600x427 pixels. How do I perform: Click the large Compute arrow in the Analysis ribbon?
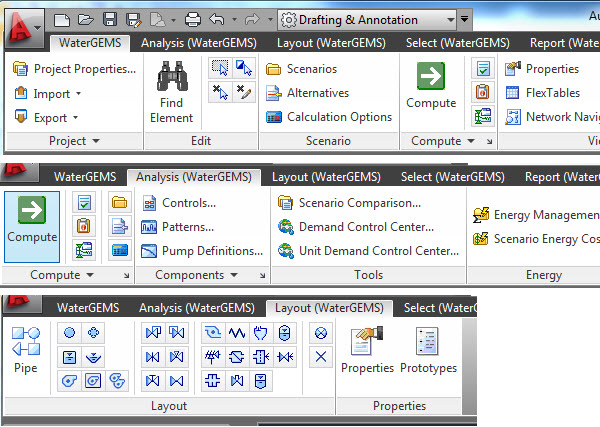click(x=32, y=227)
